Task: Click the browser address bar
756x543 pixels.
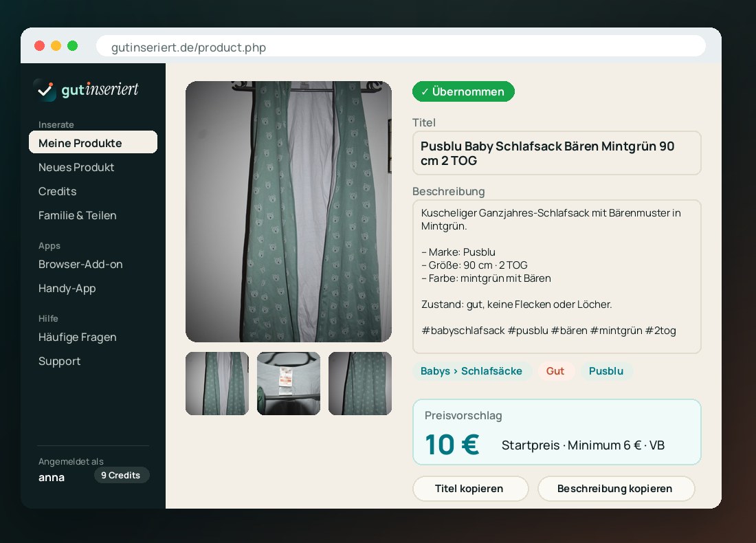Action: (401, 47)
